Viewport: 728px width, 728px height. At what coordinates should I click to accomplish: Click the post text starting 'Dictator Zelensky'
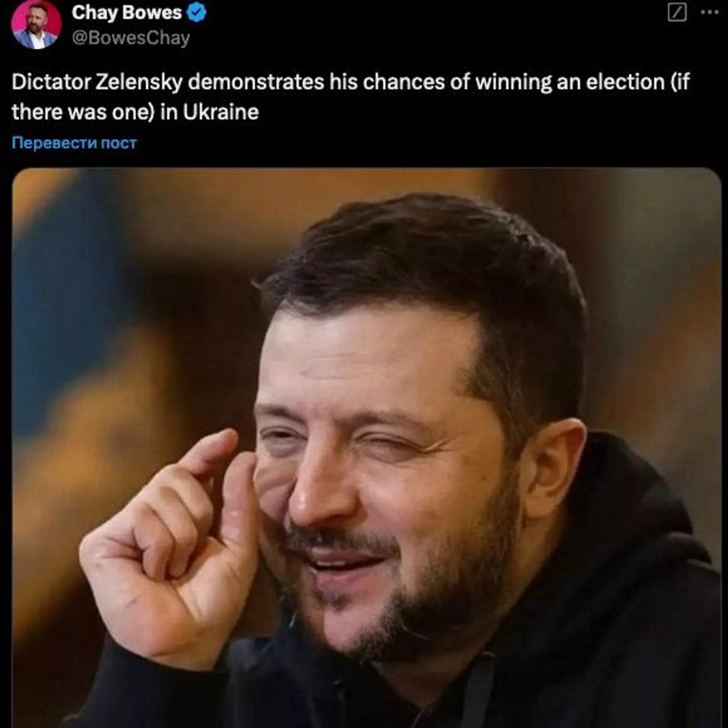(x=351, y=97)
